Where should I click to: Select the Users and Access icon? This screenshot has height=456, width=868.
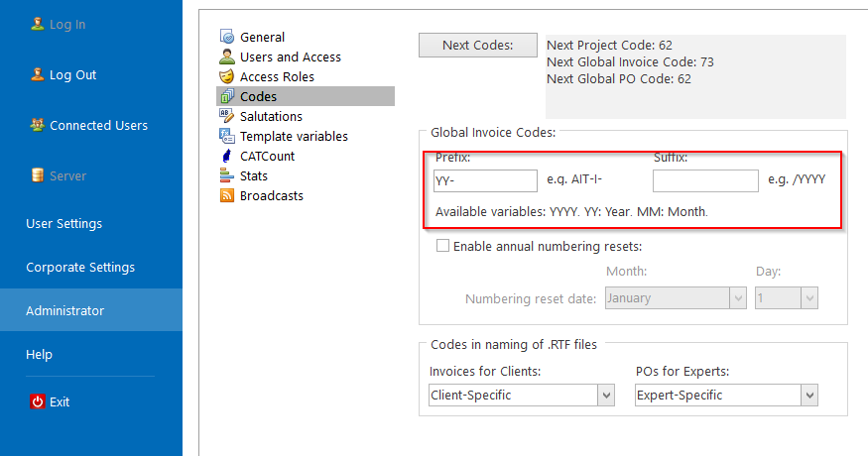tap(227, 57)
